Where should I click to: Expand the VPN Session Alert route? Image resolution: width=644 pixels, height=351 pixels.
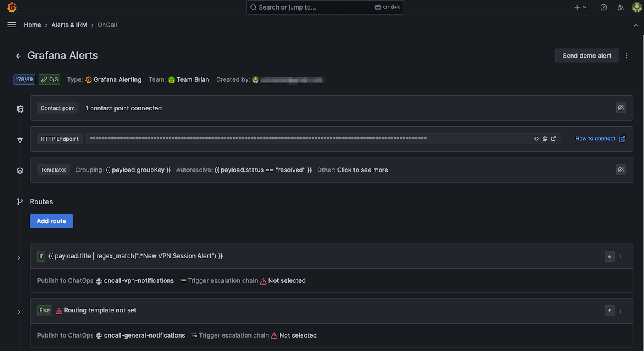19,258
